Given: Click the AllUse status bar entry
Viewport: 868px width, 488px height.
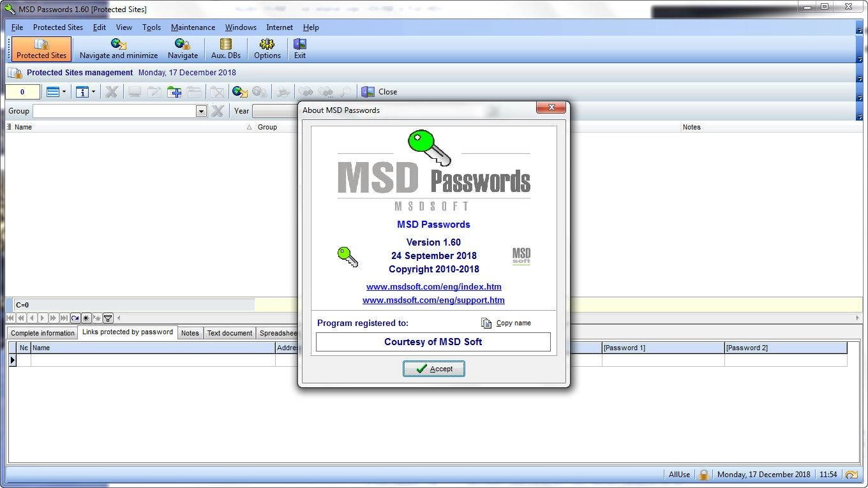Looking at the screenshot, I should tap(679, 475).
